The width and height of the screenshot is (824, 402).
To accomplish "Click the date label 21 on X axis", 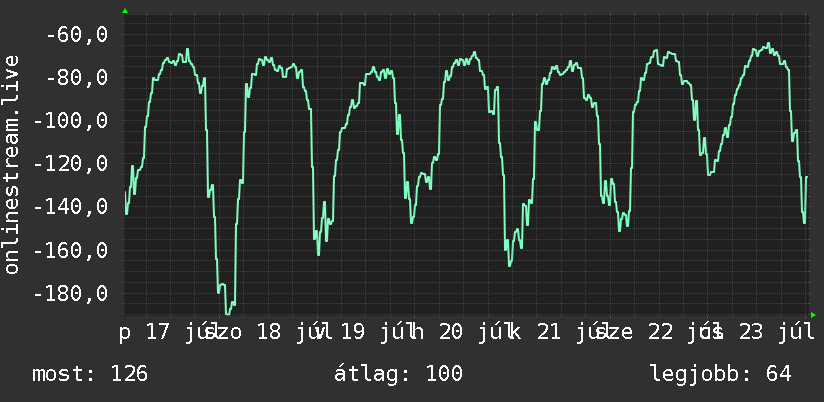I will (549, 333).
